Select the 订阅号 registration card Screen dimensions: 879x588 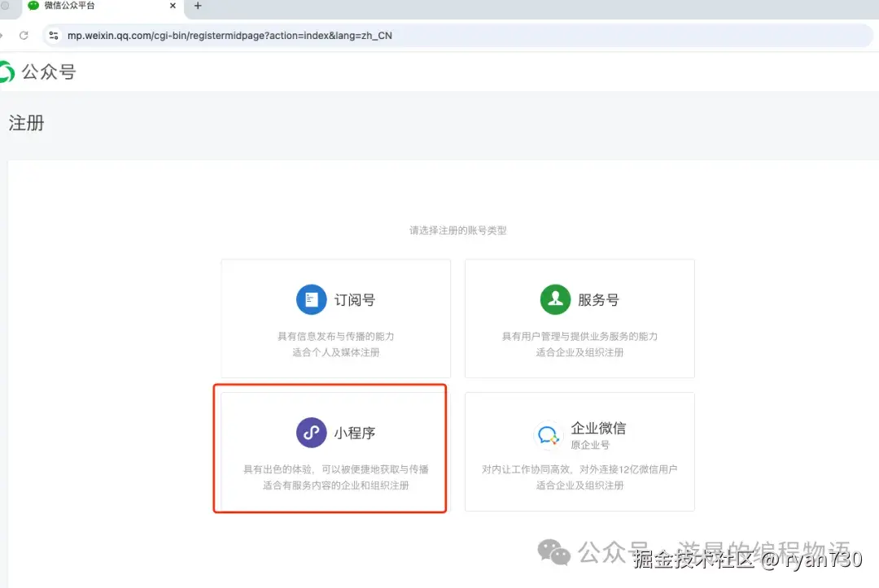[334, 318]
